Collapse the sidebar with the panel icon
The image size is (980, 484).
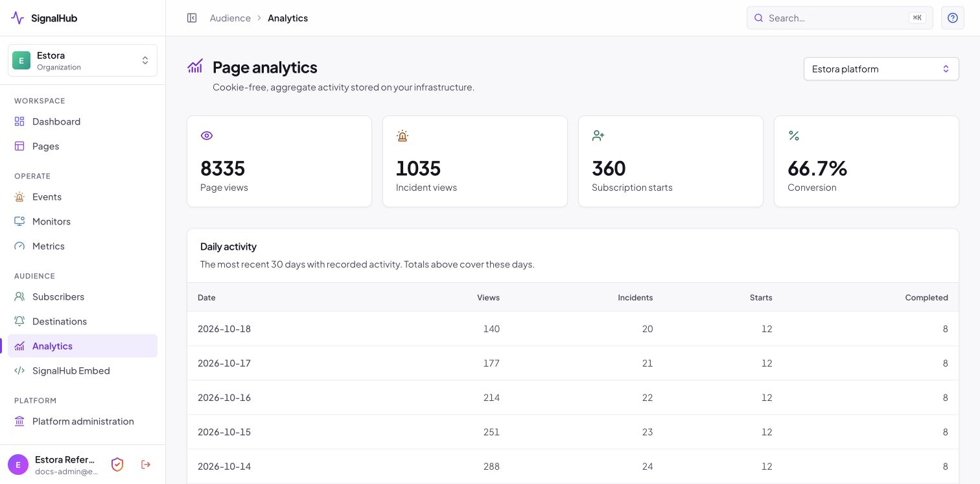[192, 18]
